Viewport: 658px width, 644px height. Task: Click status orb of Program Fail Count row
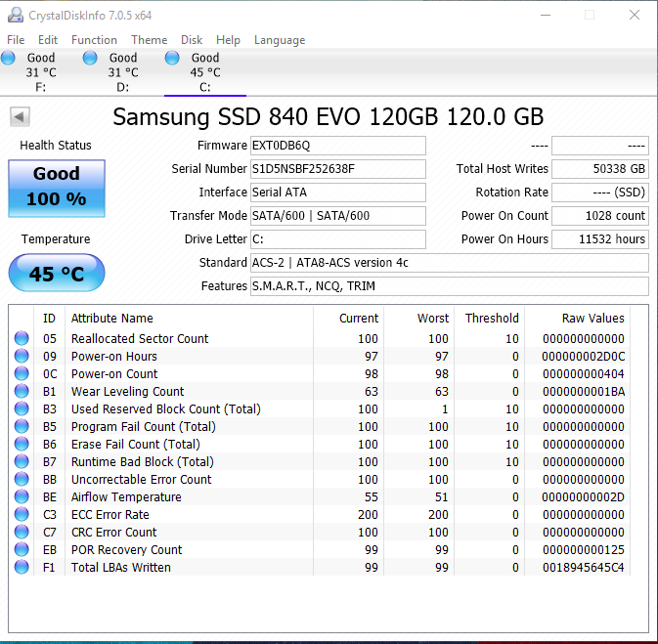(x=22, y=426)
